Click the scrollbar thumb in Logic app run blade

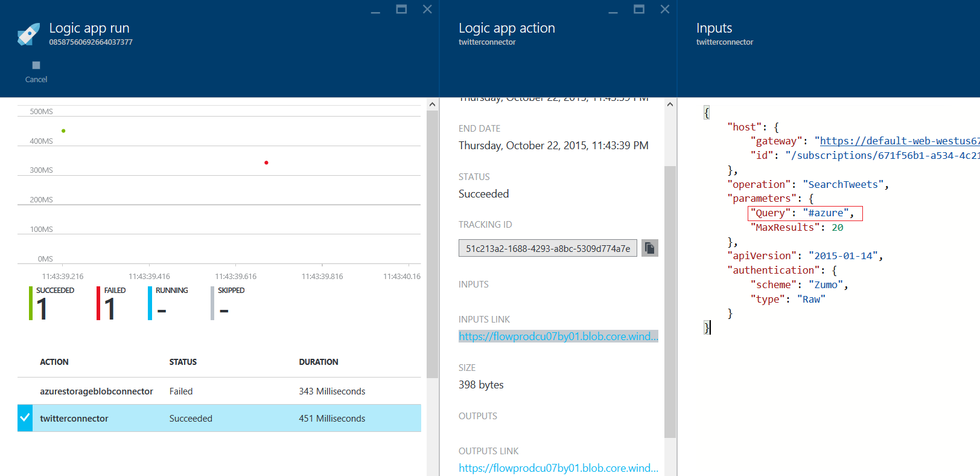click(432, 244)
